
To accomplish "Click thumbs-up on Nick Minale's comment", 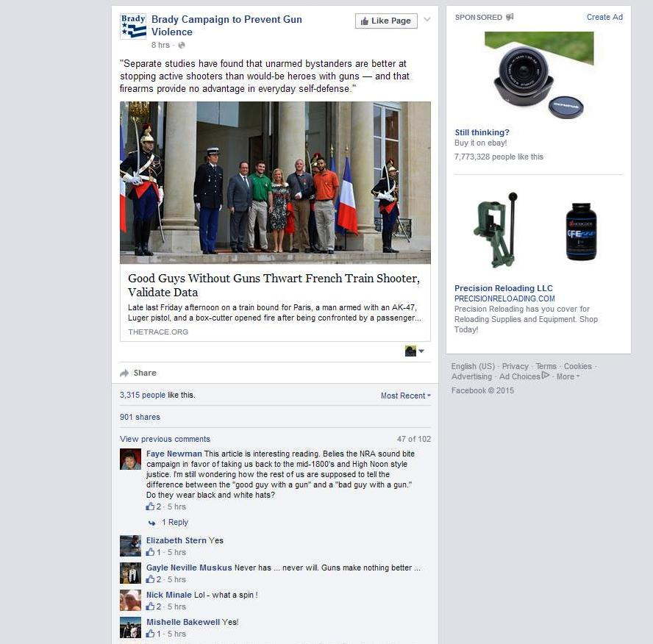I will click(150, 607).
